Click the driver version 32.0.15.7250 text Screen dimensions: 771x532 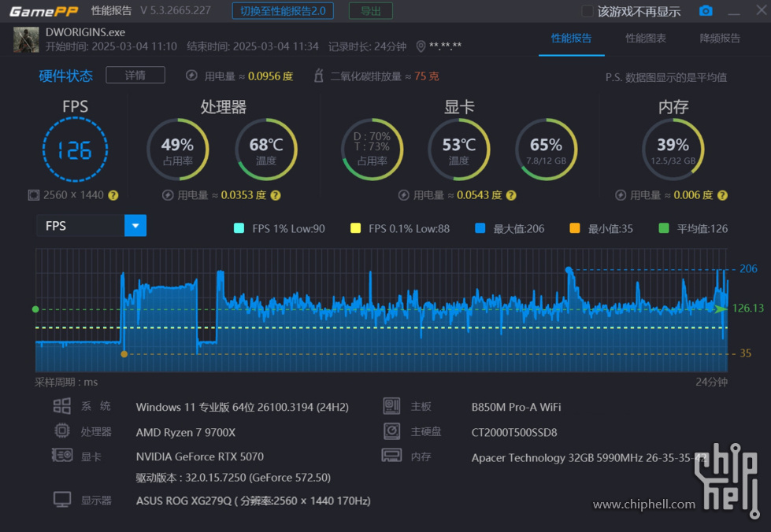click(233, 478)
